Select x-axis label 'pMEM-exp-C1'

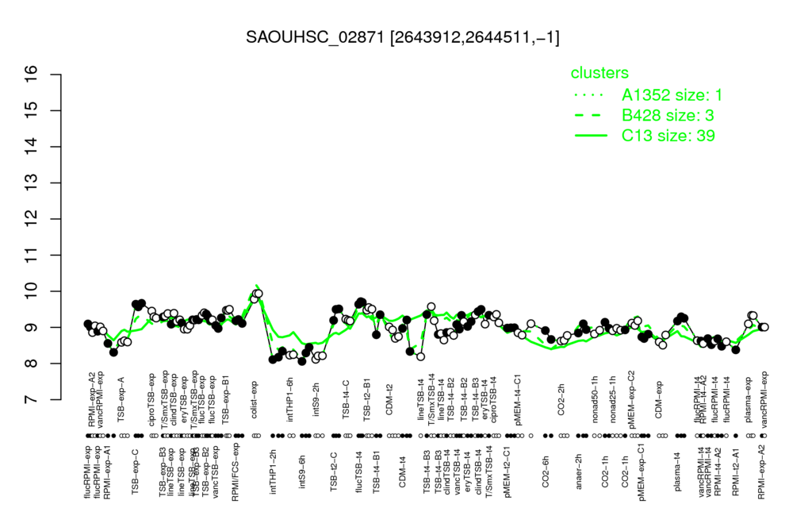pyautogui.click(x=642, y=472)
